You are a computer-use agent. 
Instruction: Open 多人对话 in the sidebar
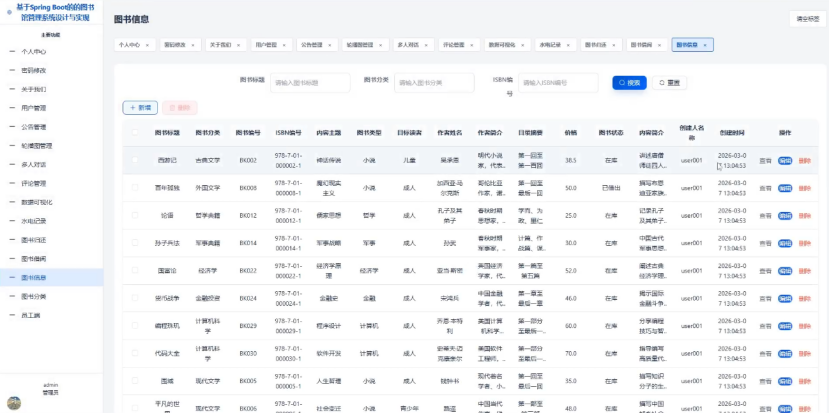(51, 164)
